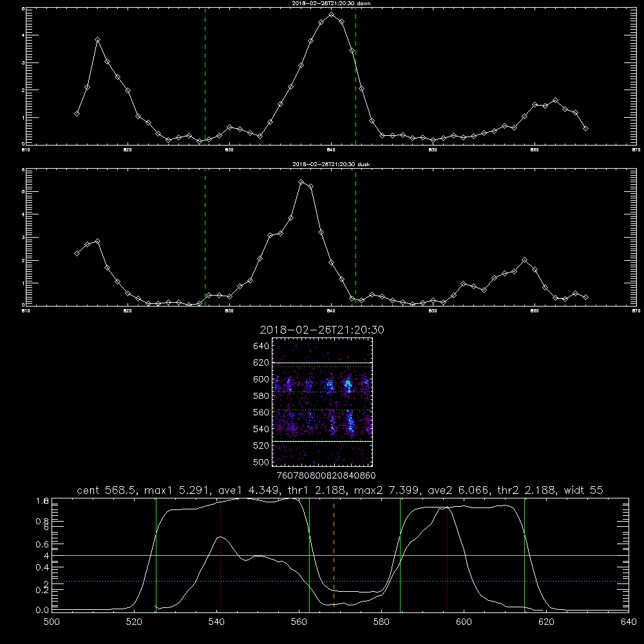Image resolution: width=644 pixels, height=644 pixels.
Task: Click the '500' label on bottom plot x-axis
Action: coord(52,622)
